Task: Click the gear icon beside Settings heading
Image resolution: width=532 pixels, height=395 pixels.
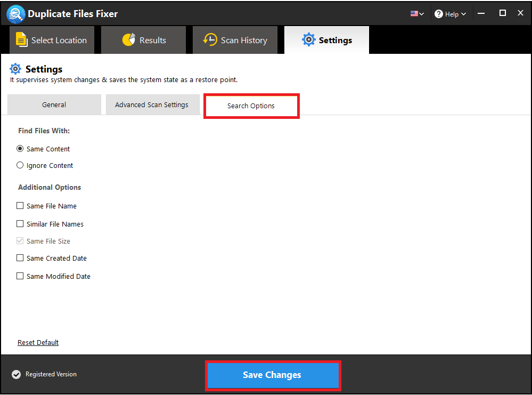Action: click(x=15, y=69)
